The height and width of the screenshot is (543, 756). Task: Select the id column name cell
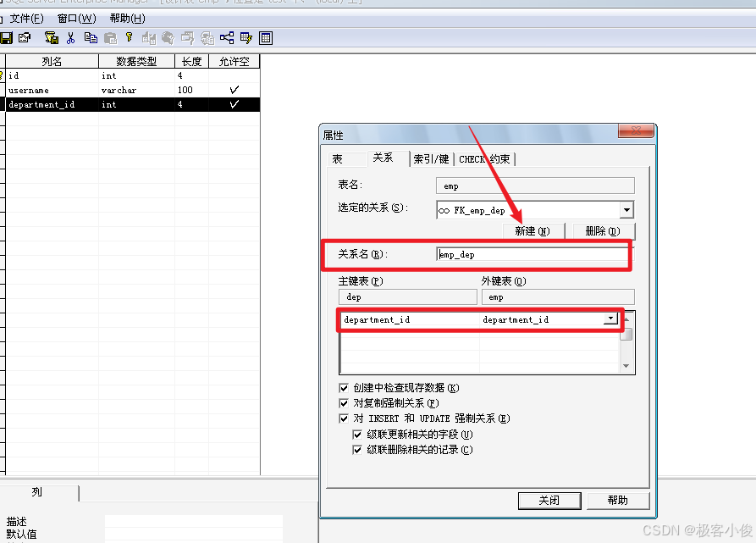52,75
